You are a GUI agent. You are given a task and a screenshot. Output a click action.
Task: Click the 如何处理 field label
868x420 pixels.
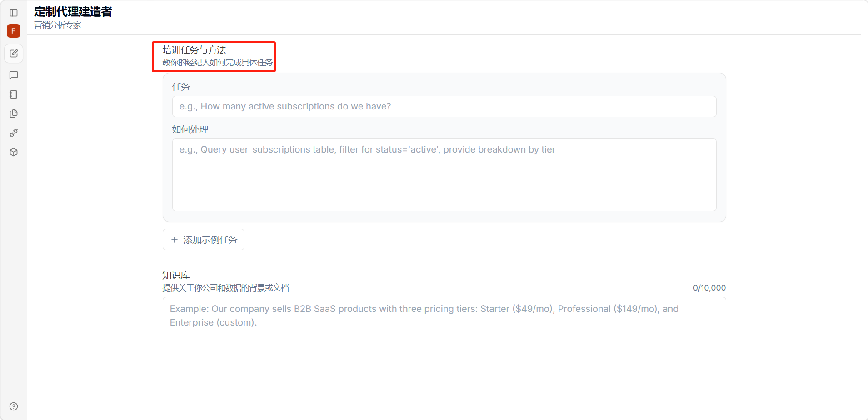pyautogui.click(x=190, y=129)
